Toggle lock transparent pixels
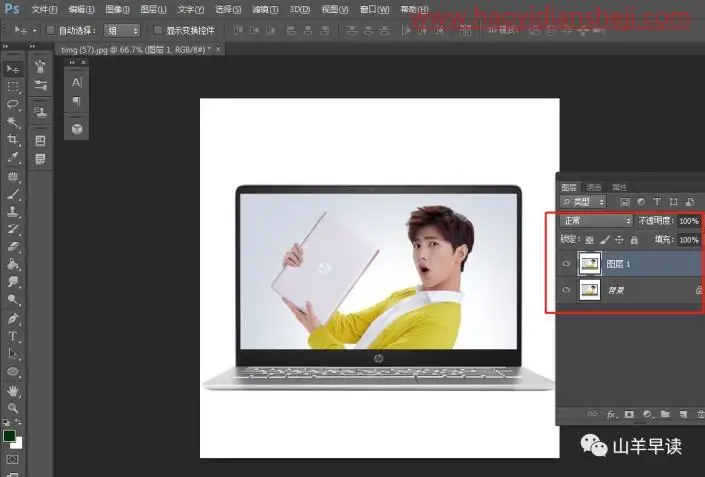This screenshot has height=477, width=705. [x=589, y=240]
